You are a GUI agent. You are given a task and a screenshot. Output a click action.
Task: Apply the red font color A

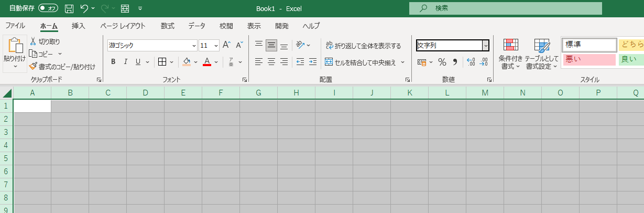click(x=207, y=62)
